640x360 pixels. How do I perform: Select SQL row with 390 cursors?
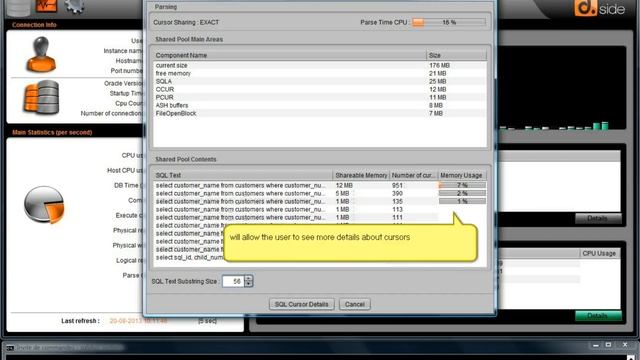click(320, 193)
